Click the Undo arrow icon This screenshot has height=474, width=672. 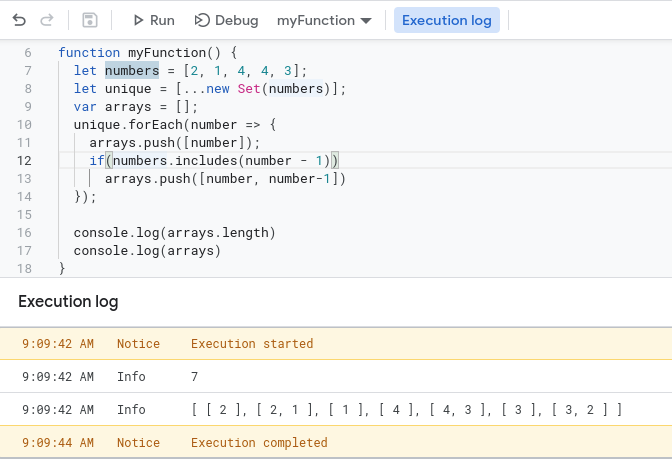19,20
